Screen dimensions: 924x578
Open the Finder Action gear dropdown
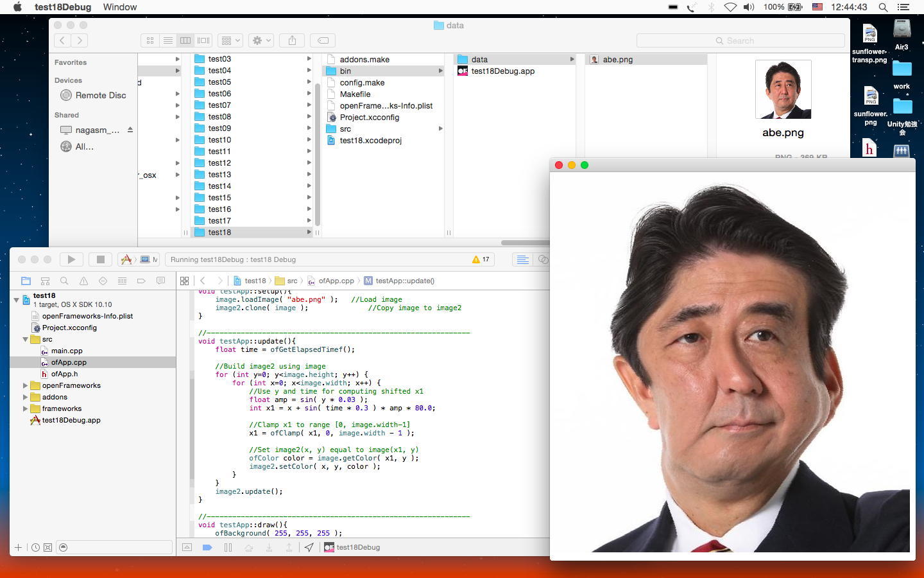point(262,40)
